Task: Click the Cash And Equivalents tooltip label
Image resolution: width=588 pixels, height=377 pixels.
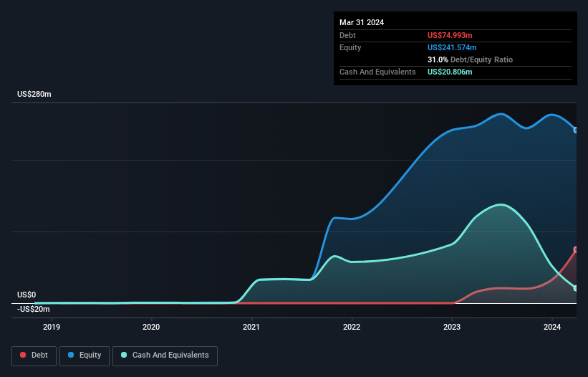Action: [x=377, y=72]
